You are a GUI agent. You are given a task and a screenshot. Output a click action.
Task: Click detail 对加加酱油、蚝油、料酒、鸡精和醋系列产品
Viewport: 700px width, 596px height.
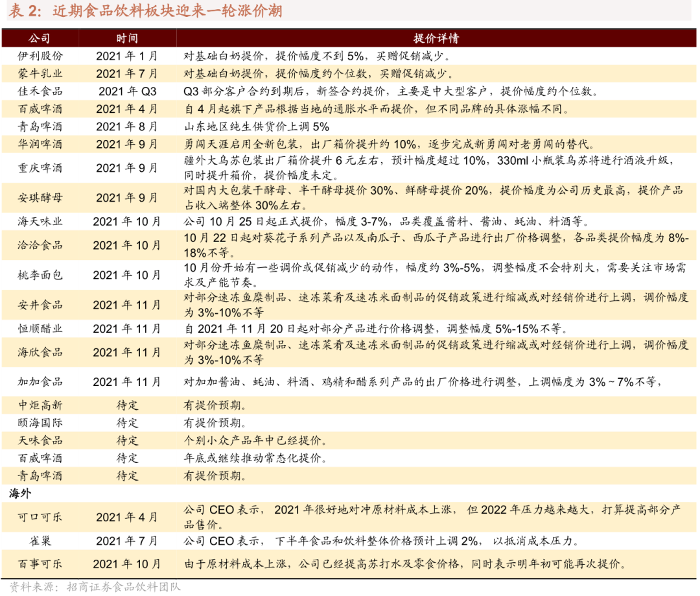click(x=298, y=382)
